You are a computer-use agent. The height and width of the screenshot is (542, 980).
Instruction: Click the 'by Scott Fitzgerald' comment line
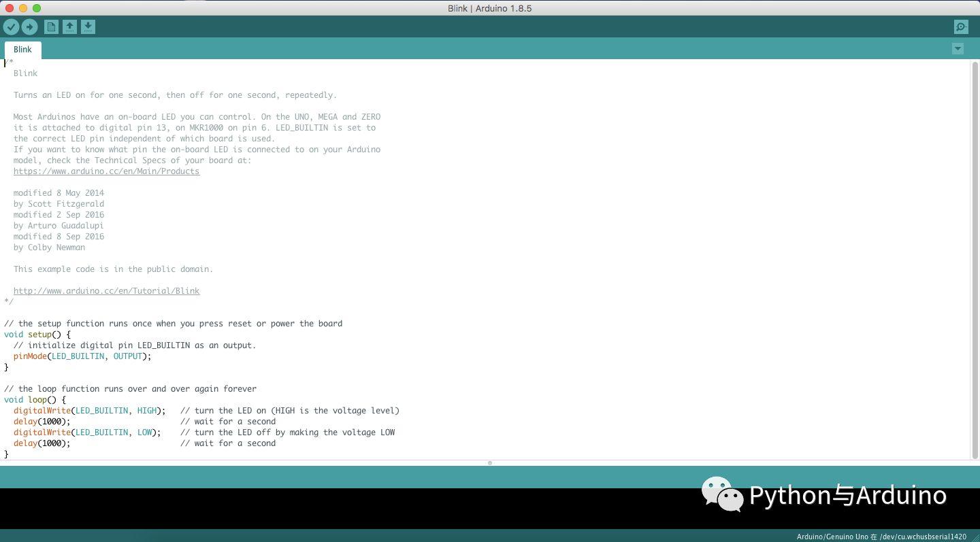tap(59, 204)
